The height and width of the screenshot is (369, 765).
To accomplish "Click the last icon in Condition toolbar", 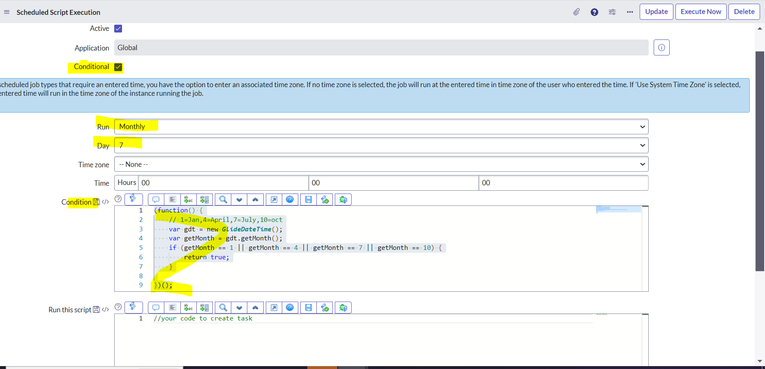I will (343, 199).
